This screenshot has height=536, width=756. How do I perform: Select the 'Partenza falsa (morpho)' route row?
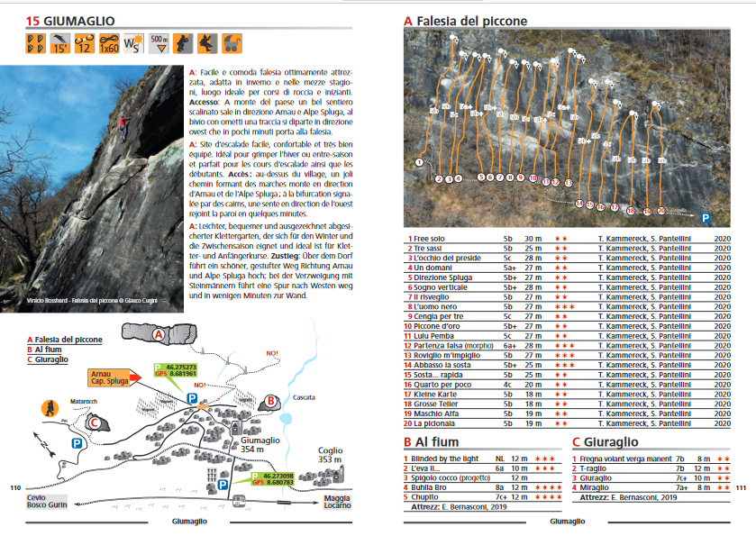[x=567, y=346]
